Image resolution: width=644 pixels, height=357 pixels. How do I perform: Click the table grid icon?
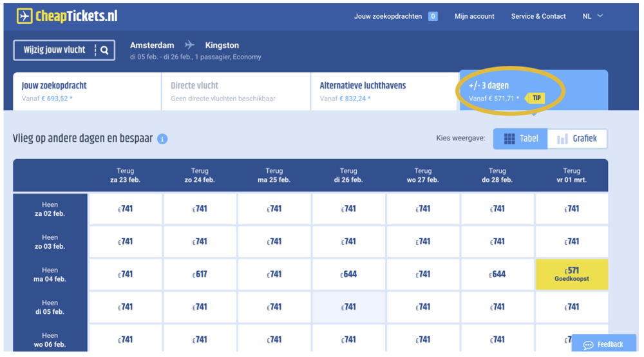(x=509, y=139)
